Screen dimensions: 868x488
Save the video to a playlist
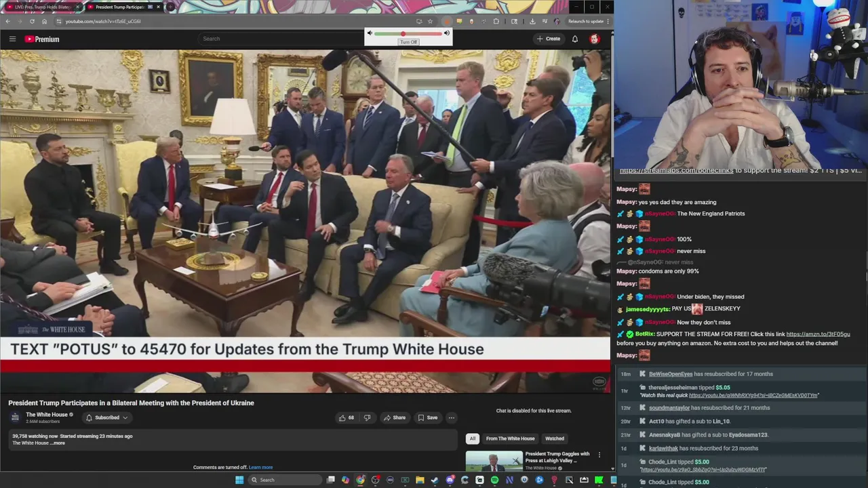coord(428,418)
